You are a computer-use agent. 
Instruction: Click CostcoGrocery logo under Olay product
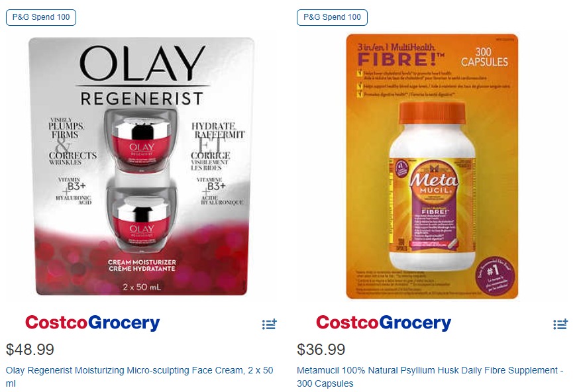click(x=92, y=322)
